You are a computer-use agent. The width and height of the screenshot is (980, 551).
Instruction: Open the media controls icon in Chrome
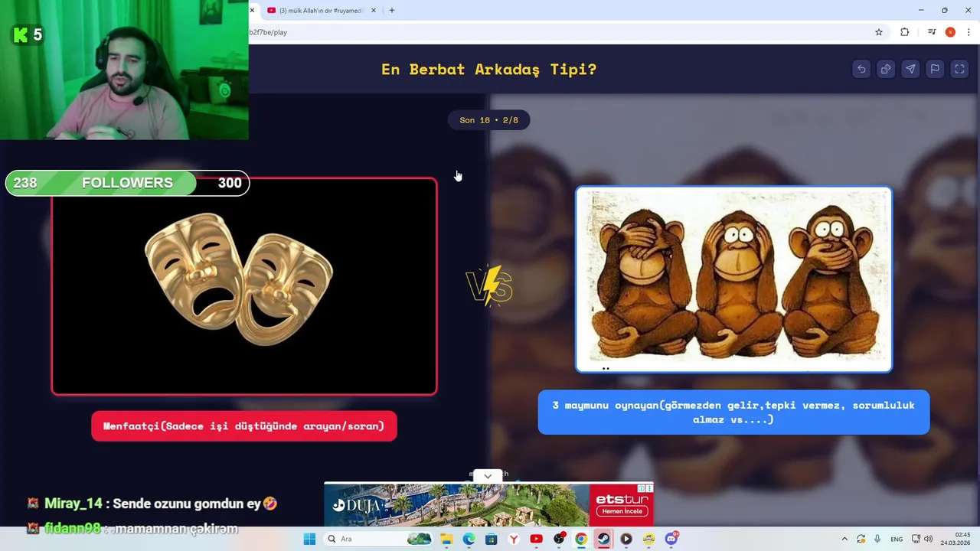pos(932,32)
